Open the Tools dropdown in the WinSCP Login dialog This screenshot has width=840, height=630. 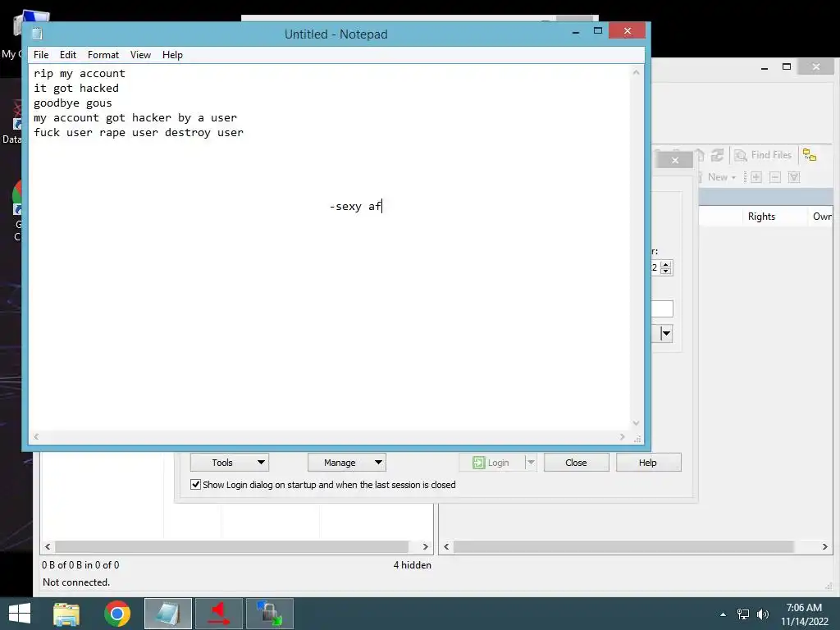[230, 463]
